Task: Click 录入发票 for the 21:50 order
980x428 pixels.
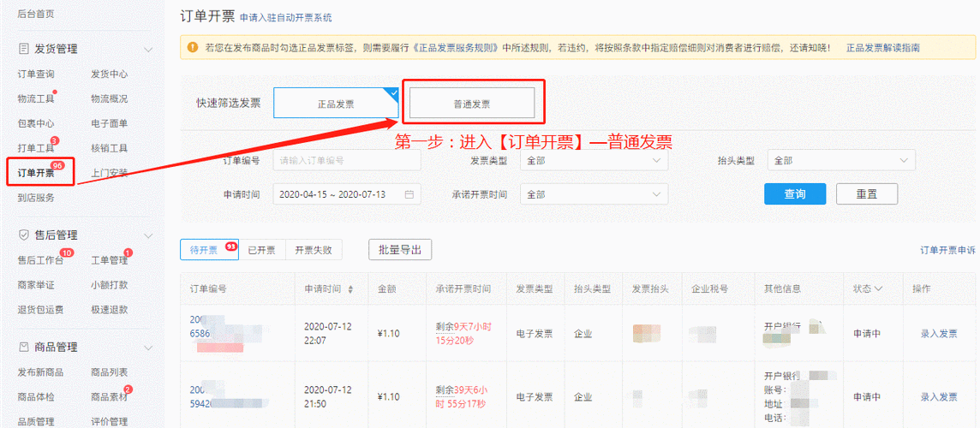Action: [939, 396]
